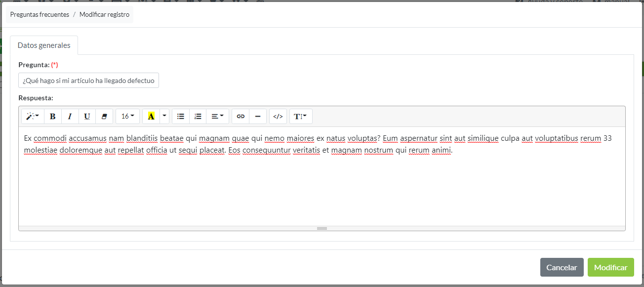The height and width of the screenshot is (287, 644).
Task: Click inside the Pregunta input field
Action: pyautogui.click(x=88, y=80)
